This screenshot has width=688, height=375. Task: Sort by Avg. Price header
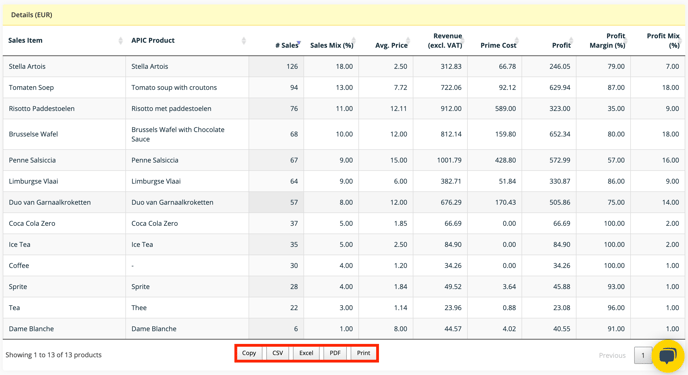click(x=391, y=45)
